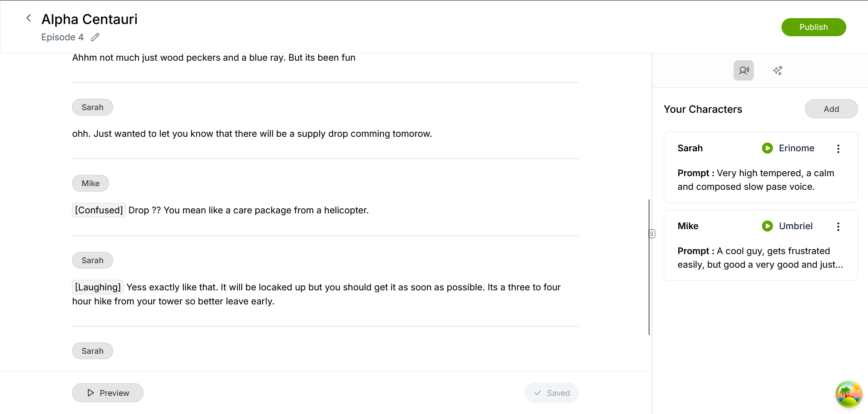Click the [Laughing] emotion tag

click(98, 287)
